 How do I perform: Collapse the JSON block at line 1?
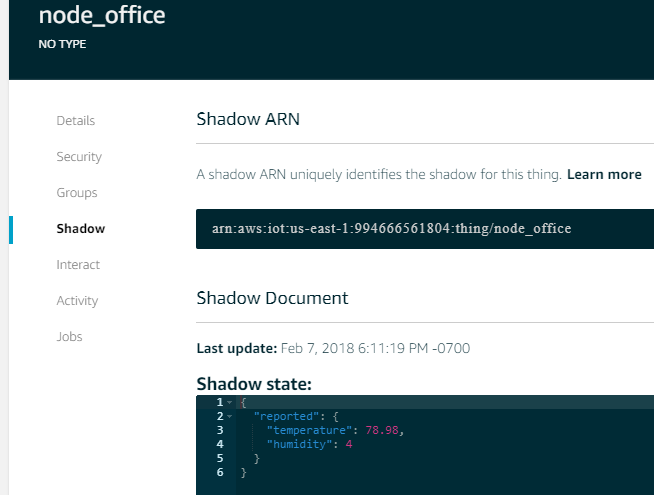[229, 402]
